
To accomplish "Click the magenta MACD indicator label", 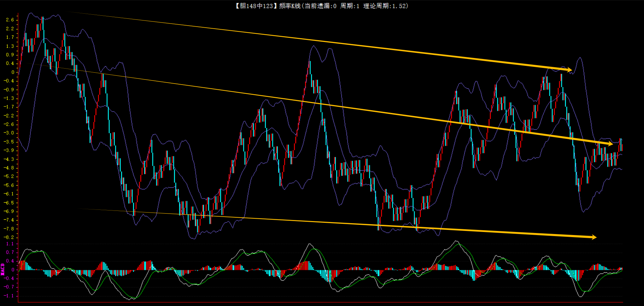I will click(3, 269).
